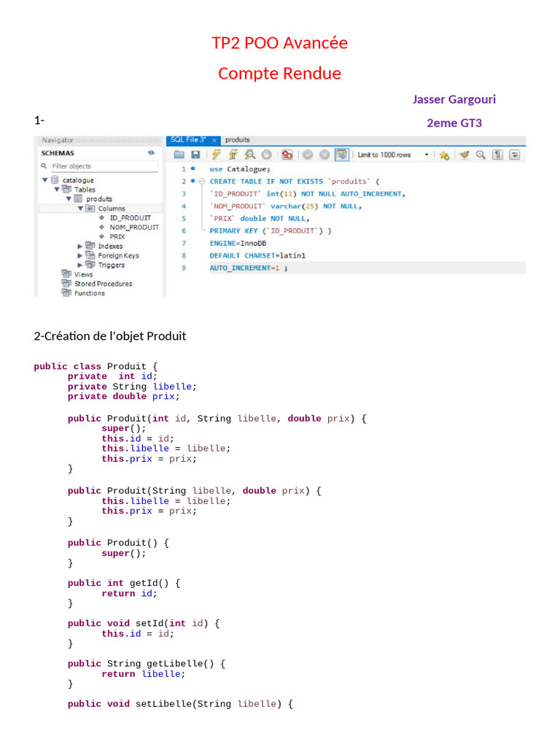This screenshot has height=747, width=560.
Task: Click the 'Compte Rendue' heading
Action: [279, 74]
